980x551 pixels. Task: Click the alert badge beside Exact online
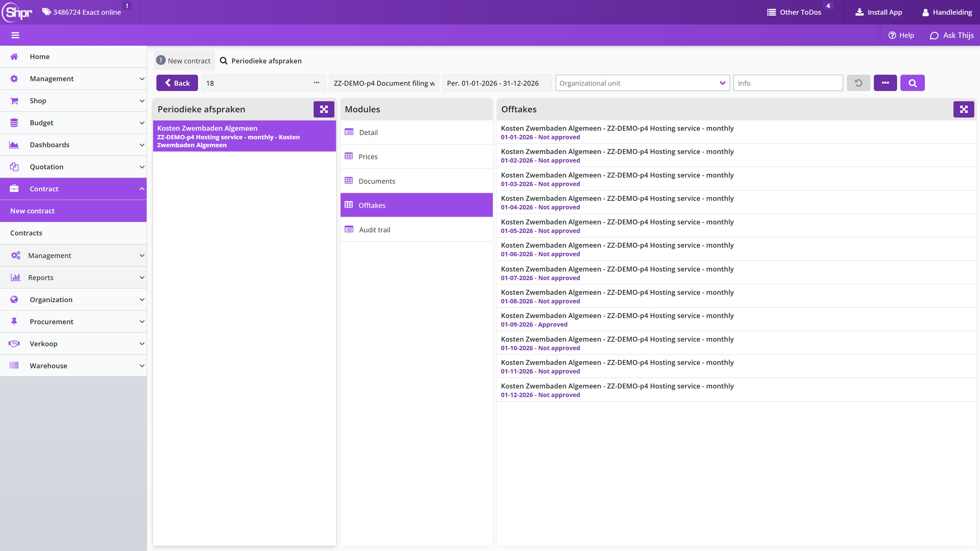(x=127, y=6)
